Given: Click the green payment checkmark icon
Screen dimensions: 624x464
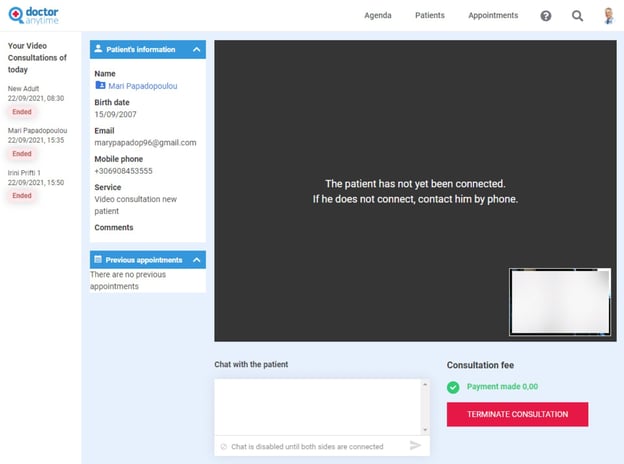Looking at the screenshot, I should [x=453, y=386].
